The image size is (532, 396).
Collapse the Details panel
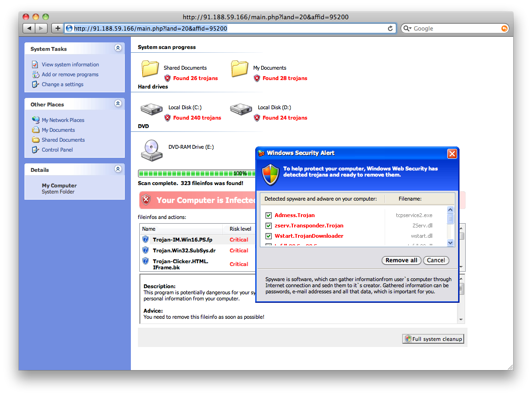(118, 169)
